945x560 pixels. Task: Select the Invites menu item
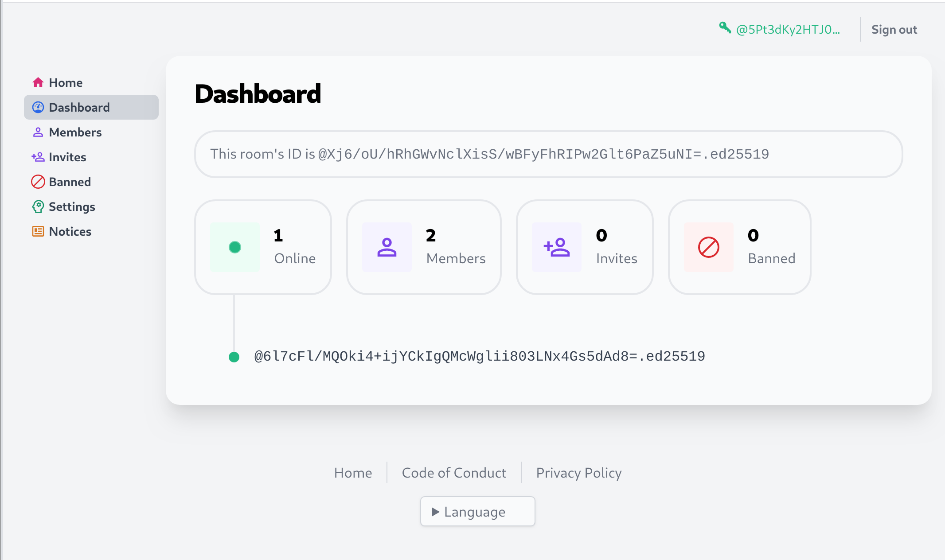tap(67, 157)
